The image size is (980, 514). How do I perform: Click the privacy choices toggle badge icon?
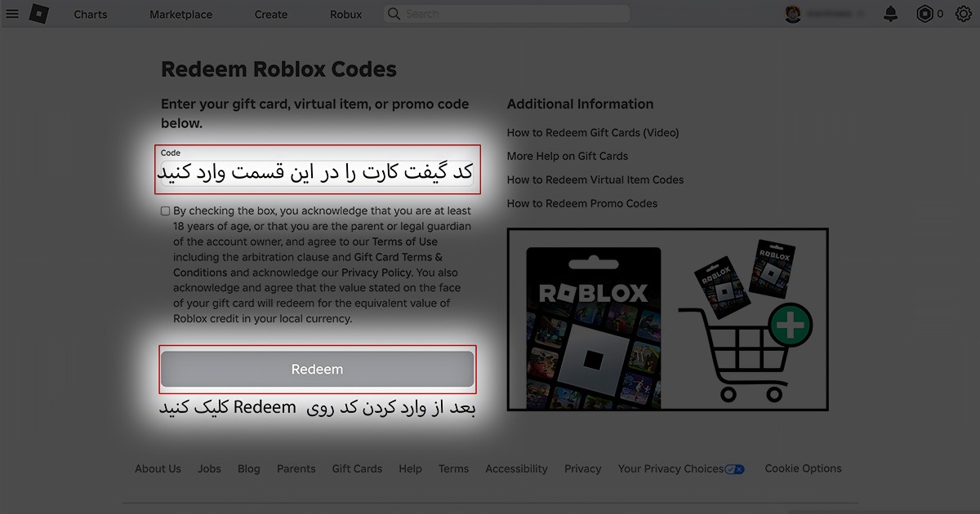[735, 469]
